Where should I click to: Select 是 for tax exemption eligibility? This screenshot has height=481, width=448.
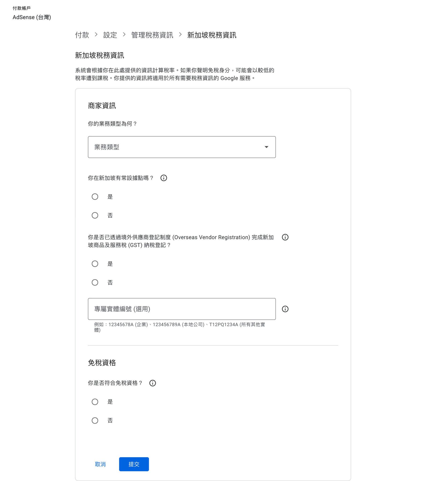[x=95, y=402]
